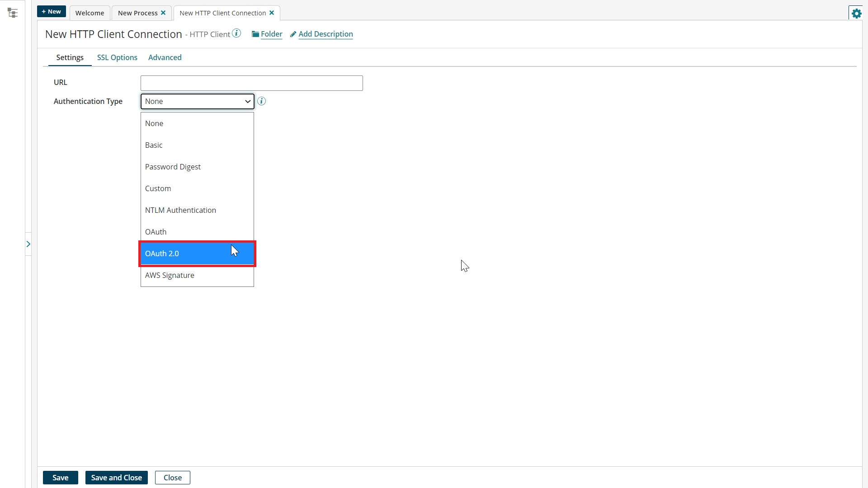The image size is (868, 488).
Task: Go to the Welcome tab
Action: point(90,13)
